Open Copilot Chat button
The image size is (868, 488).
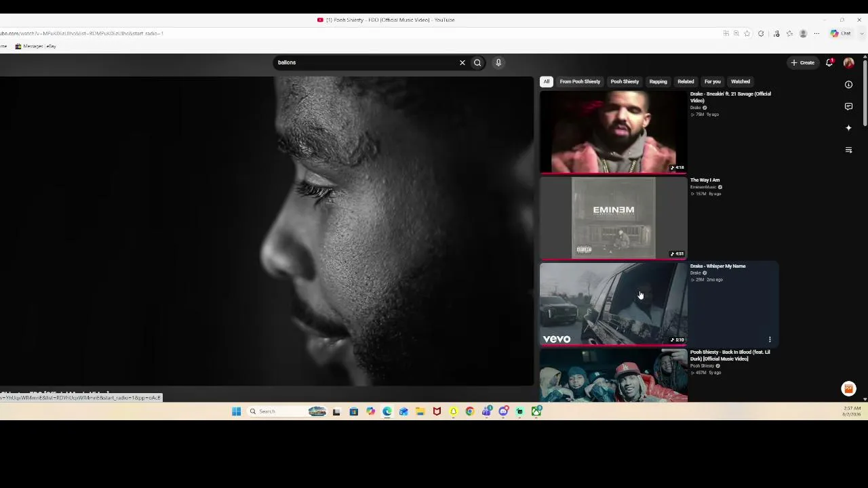point(841,33)
